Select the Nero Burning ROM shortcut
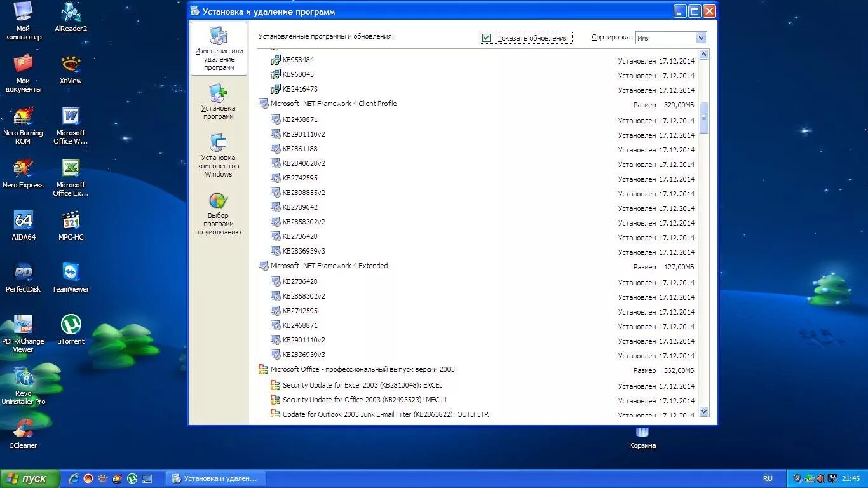This screenshot has width=868, height=488. click(x=24, y=125)
